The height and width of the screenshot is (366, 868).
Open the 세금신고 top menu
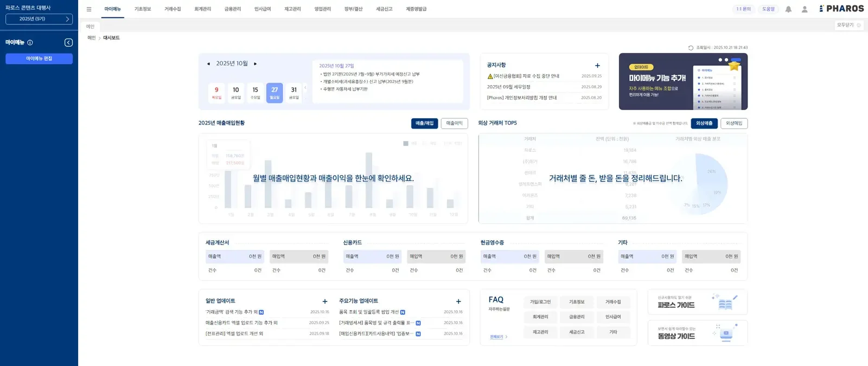click(x=384, y=9)
